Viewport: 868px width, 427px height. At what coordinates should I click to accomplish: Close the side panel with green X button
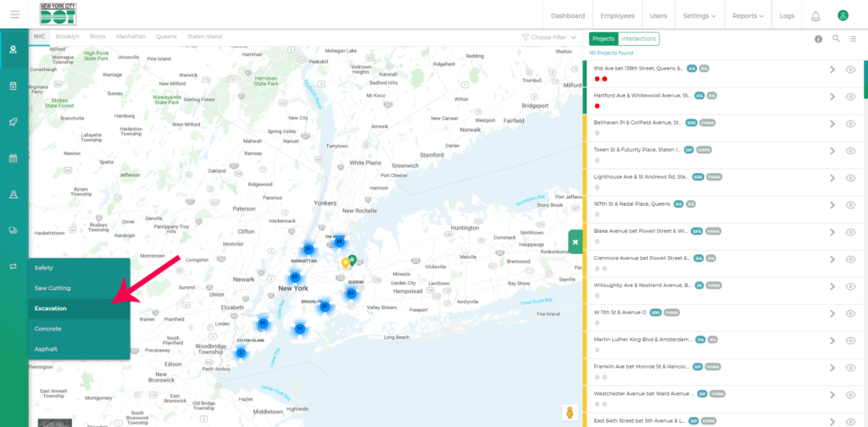point(575,241)
